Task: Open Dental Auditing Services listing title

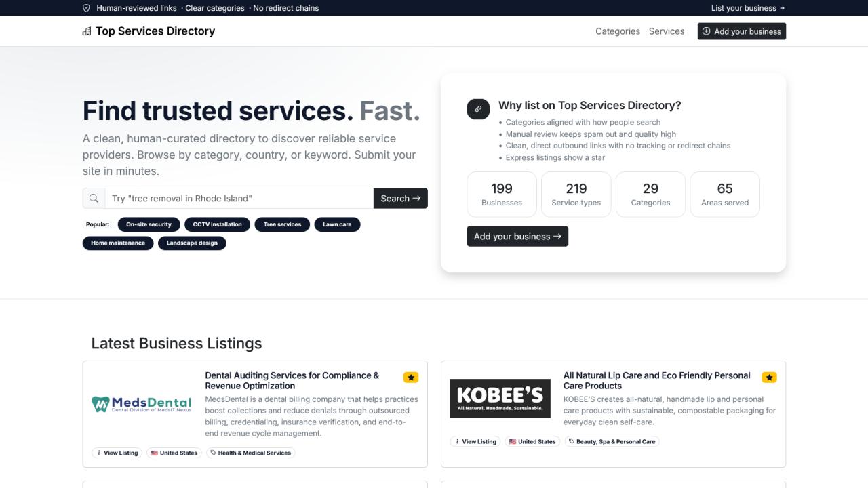Action: coord(292,380)
